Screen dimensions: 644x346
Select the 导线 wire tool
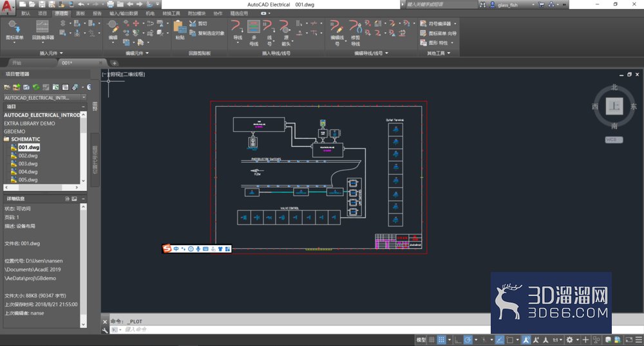coord(238,30)
